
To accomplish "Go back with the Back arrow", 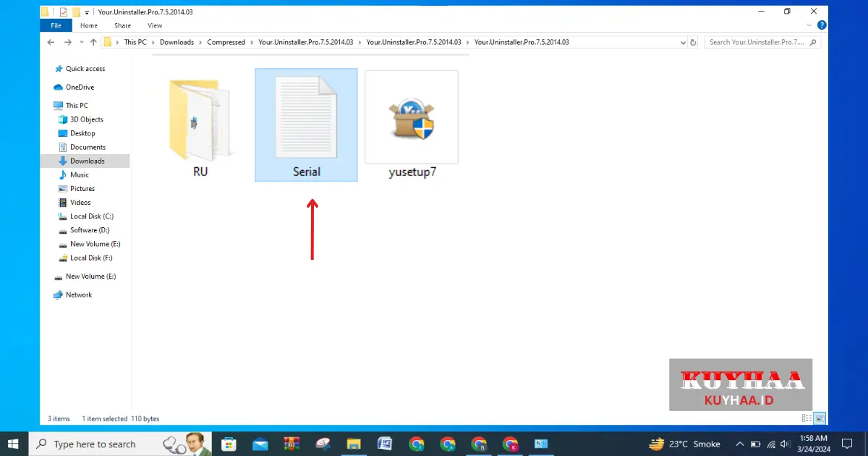I will click(x=51, y=42).
